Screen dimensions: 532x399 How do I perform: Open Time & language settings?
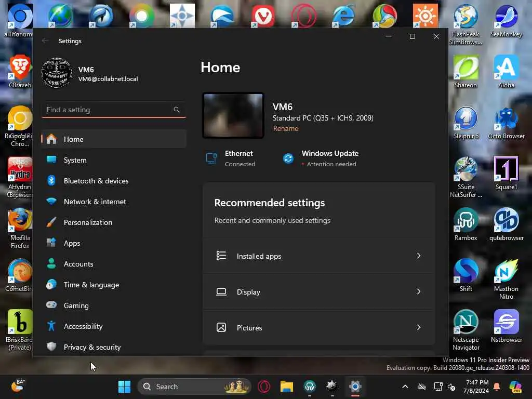(114, 285)
